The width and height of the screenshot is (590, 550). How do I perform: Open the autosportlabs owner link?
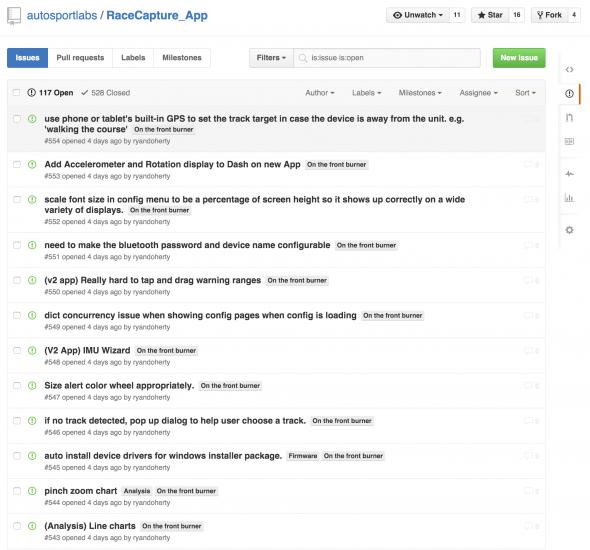tap(62, 15)
